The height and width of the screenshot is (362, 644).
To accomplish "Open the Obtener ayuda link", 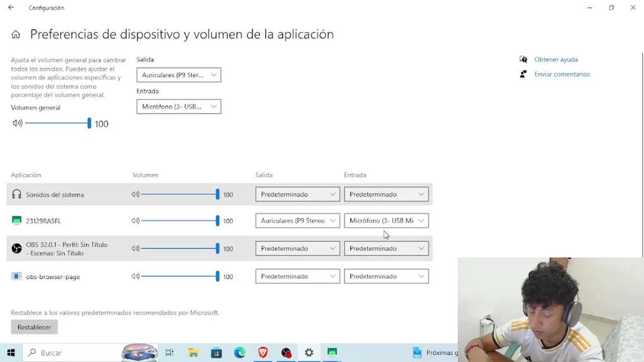I will tap(556, 59).
